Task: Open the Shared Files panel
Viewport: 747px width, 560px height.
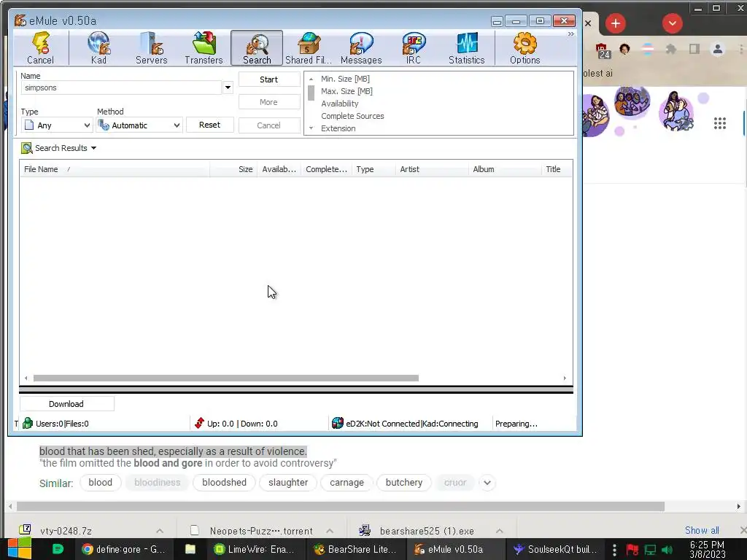Action: pyautogui.click(x=309, y=47)
